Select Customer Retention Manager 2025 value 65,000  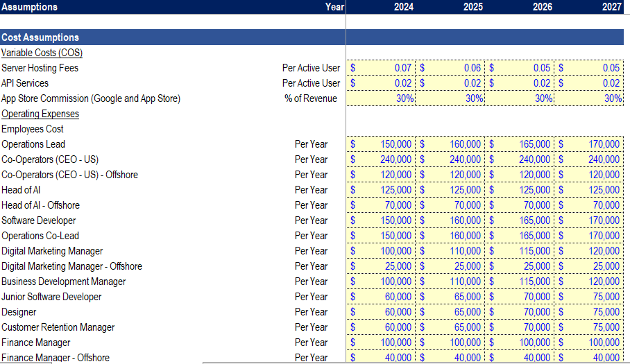[x=450, y=327]
